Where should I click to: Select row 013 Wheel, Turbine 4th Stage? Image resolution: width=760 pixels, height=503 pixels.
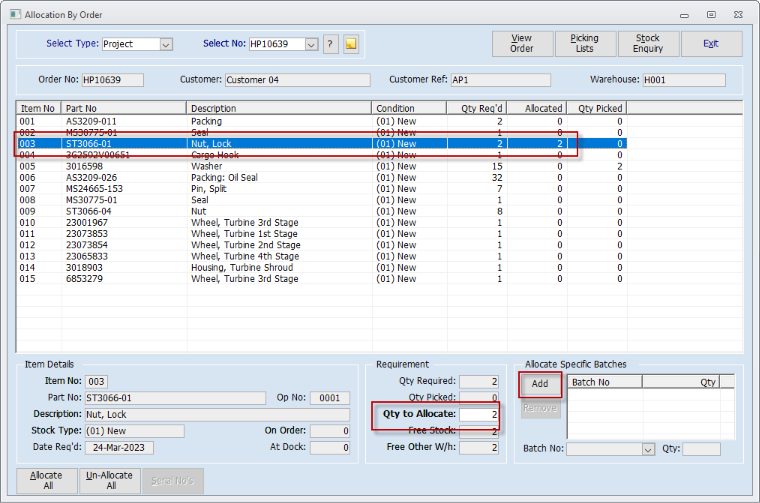point(322,256)
